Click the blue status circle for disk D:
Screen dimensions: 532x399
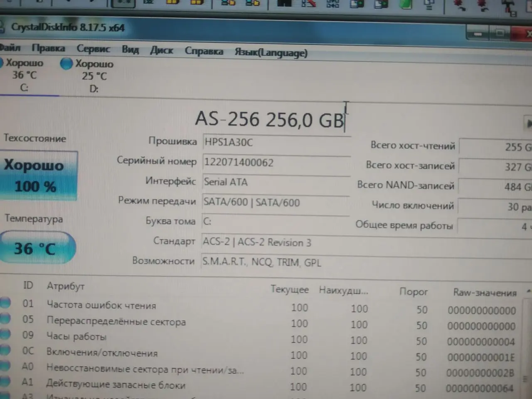point(66,64)
